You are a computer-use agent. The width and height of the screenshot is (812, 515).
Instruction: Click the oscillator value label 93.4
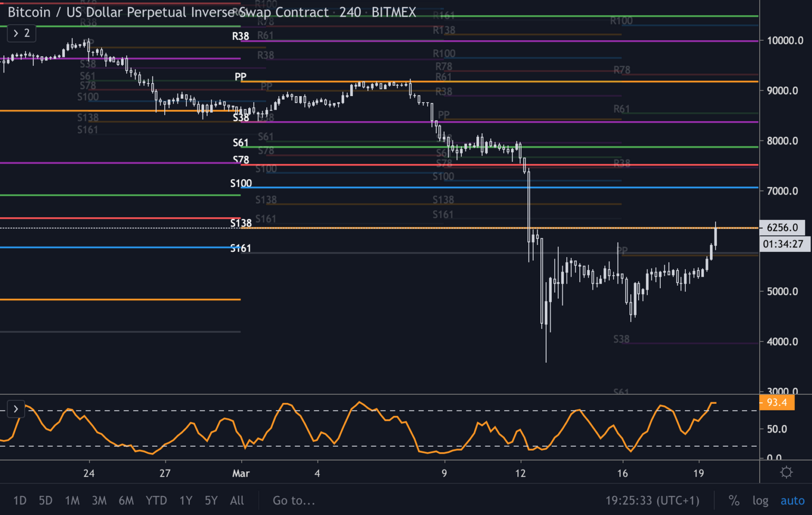point(777,402)
